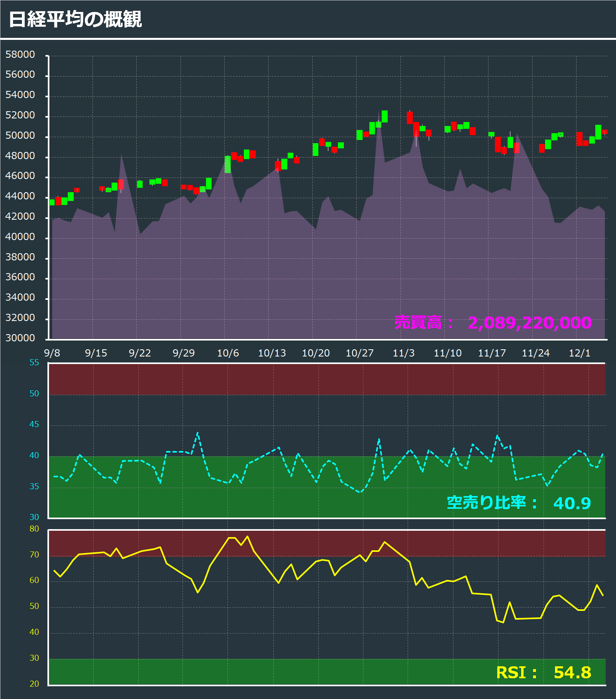
Task: Select the 9/22 date axis label
Action: tap(140, 353)
